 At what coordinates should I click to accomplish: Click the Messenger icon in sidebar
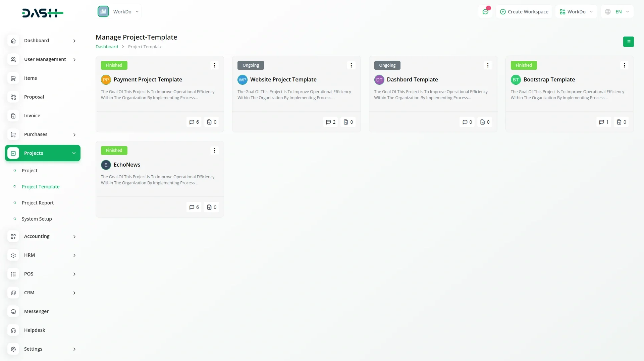click(x=13, y=311)
